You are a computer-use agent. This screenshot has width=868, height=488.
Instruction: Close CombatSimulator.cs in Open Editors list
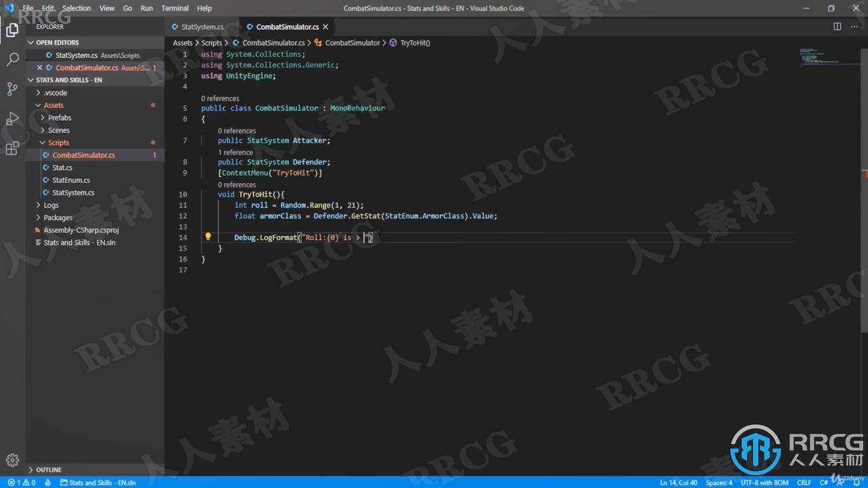point(39,68)
